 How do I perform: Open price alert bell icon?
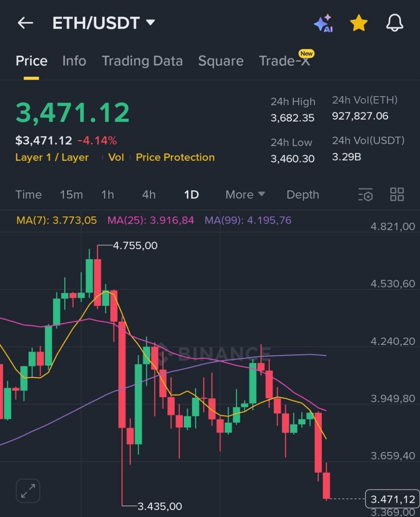coord(395,23)
